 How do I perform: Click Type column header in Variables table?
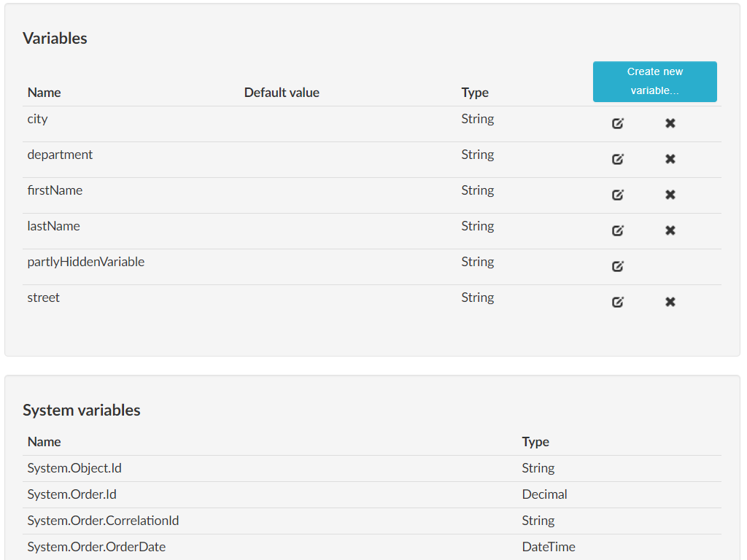475,93
